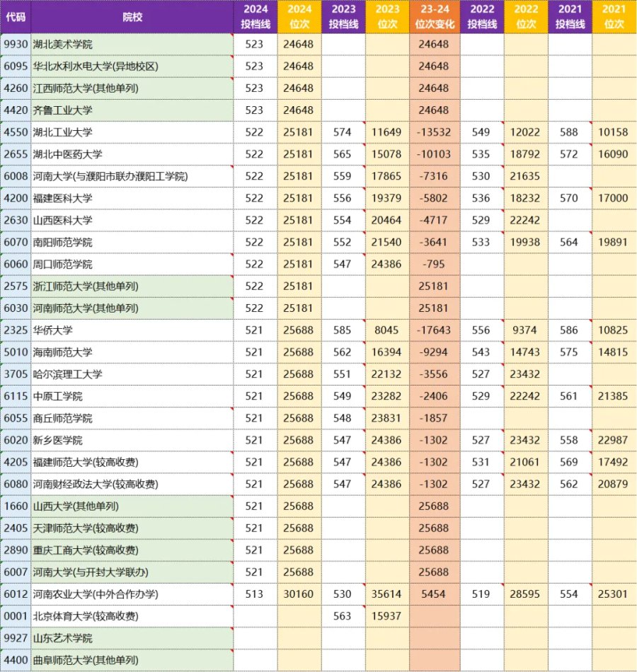This screenshot has height=672, width=637.
Task: Click the 2022 投档线 header
Action: click(x=482, y=17)
